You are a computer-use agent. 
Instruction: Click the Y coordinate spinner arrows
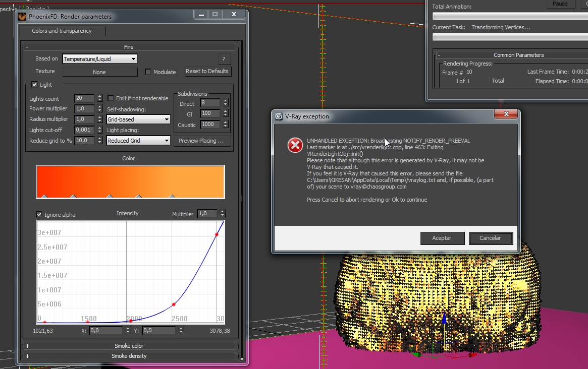[181, 330]
